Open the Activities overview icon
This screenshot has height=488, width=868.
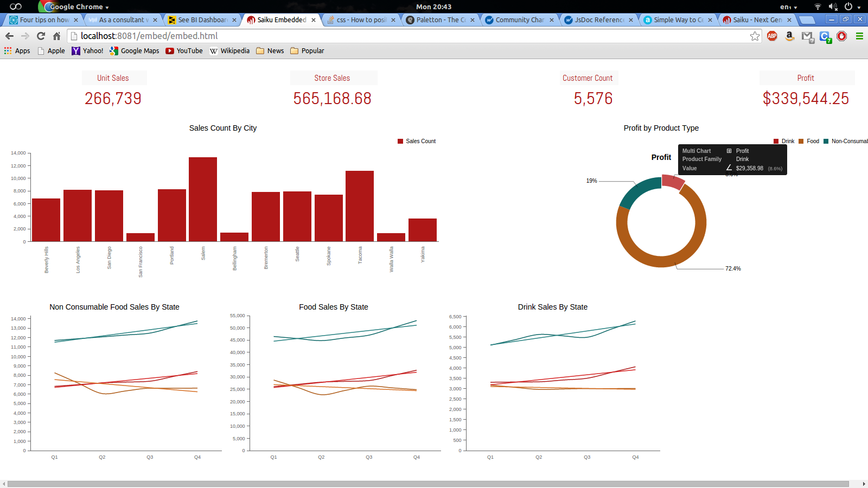pos(16,7)
